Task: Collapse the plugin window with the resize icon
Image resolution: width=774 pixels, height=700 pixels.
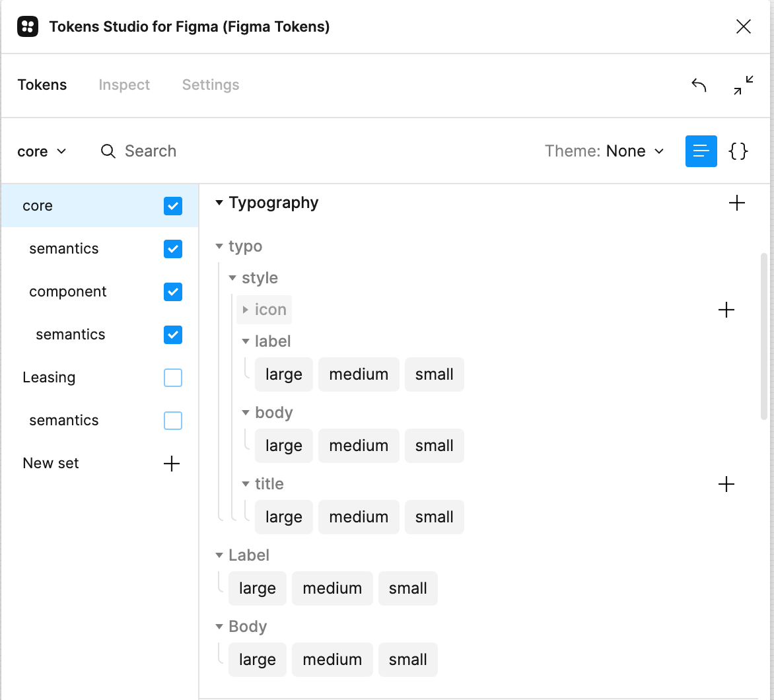Action: 743,85
